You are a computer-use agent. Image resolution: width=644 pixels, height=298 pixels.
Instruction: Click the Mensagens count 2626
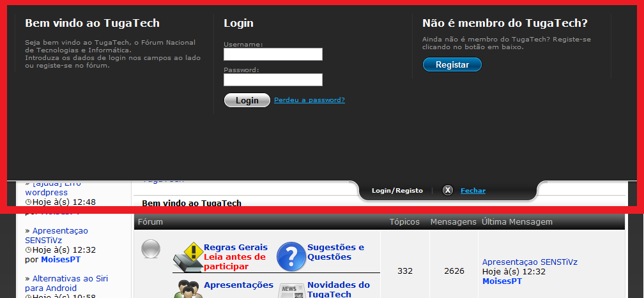pyautogui.click(x=454, y=271)
